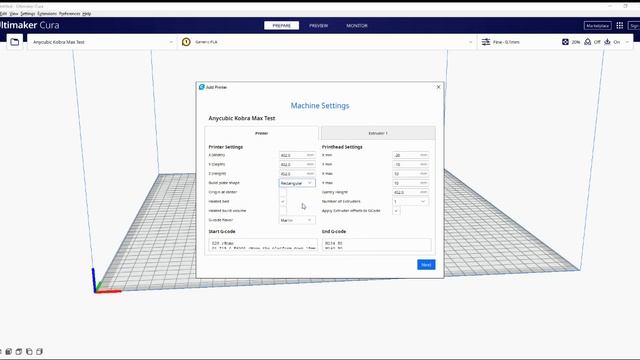Click the X min input field

click(411, 155)
